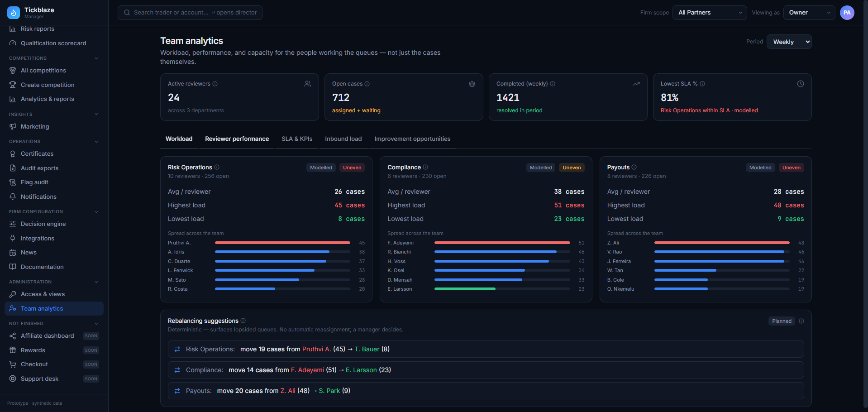The height and width of the screenshot is (412, 868).
Task: Open Analytics & reports in sidebar
Action: pos(54,99)
